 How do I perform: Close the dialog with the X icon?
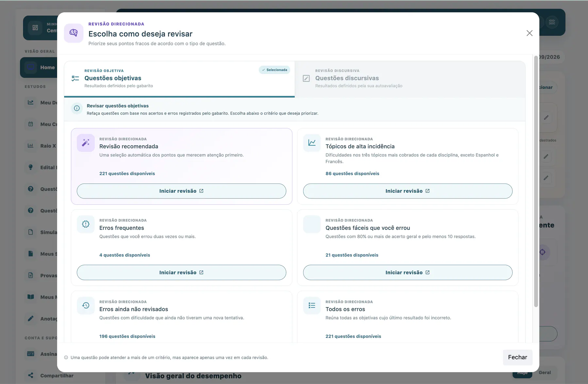[530, 33]
